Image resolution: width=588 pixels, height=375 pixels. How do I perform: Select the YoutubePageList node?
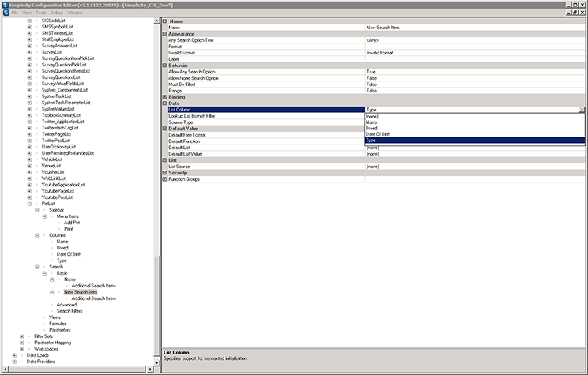[x=58, y=191]
